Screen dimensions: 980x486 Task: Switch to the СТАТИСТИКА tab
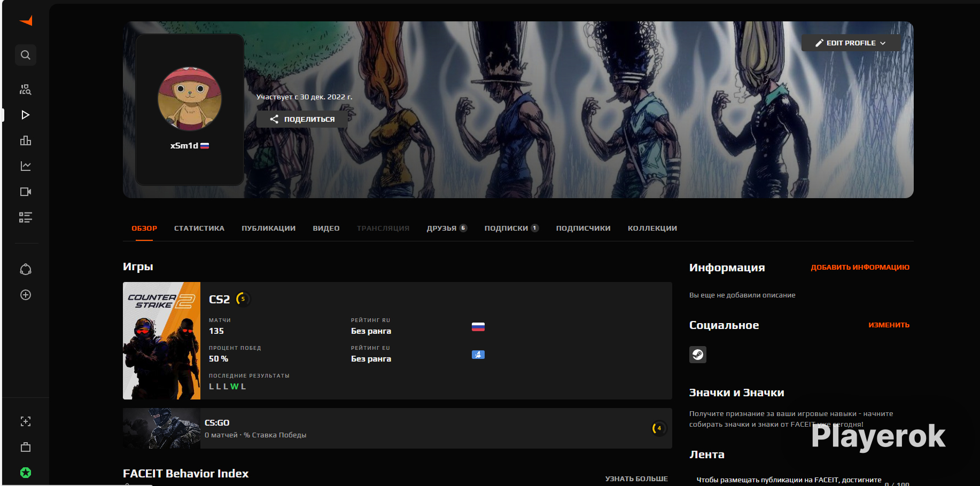click(199, 228)
